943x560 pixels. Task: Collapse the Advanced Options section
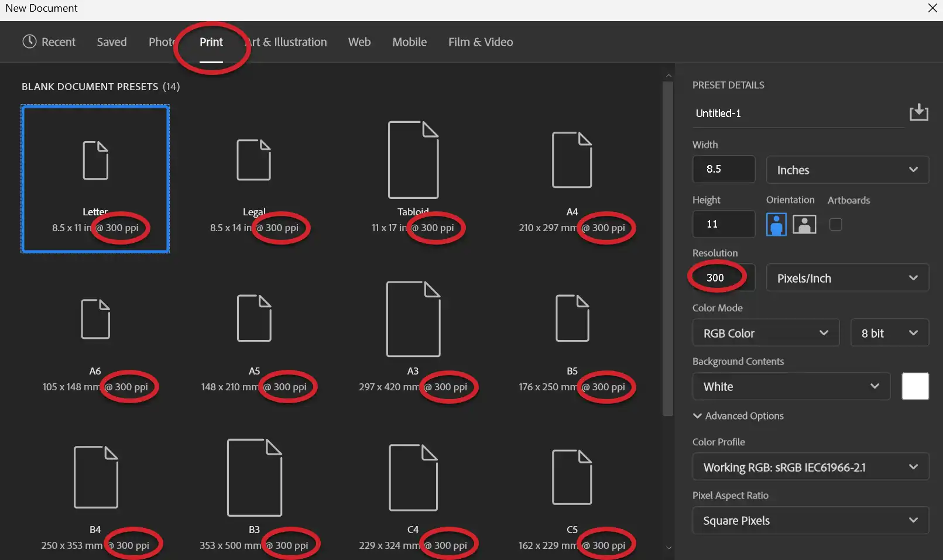(x=738, y=416)
